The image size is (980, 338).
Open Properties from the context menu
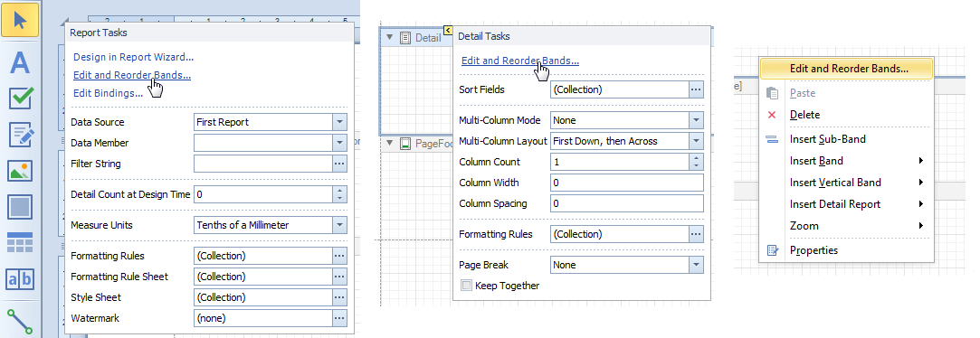click(813, 250)
